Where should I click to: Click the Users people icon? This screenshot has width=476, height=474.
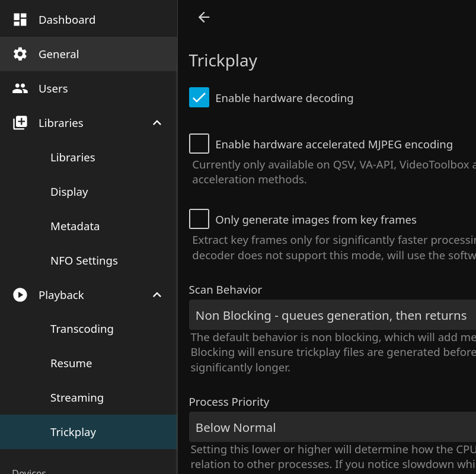click(x=20, y=88)
